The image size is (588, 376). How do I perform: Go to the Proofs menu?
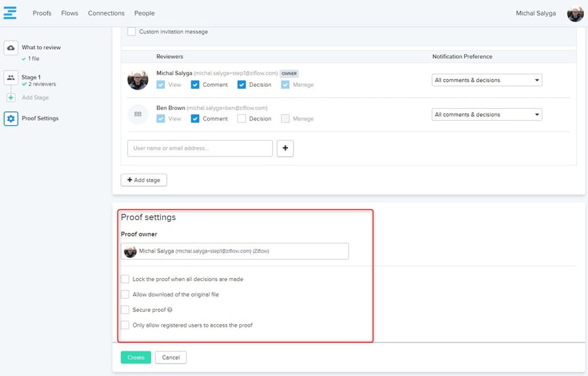42,13
